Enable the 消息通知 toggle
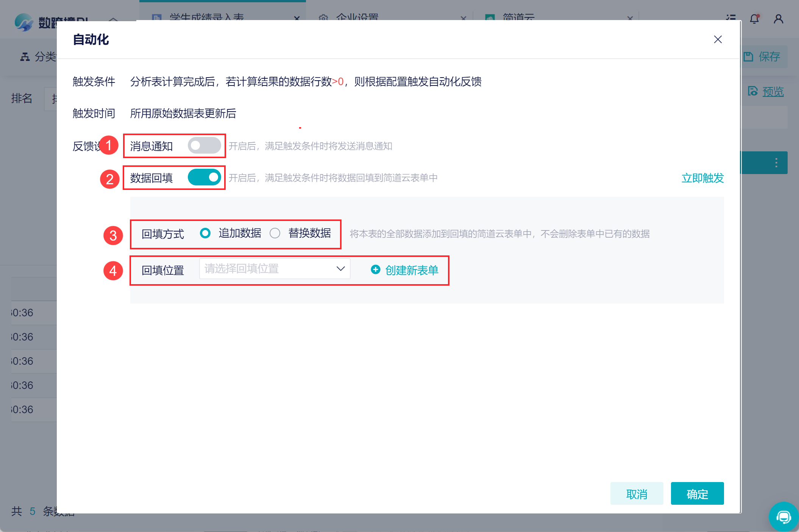 pyautogui.click(x=204, y=146)
